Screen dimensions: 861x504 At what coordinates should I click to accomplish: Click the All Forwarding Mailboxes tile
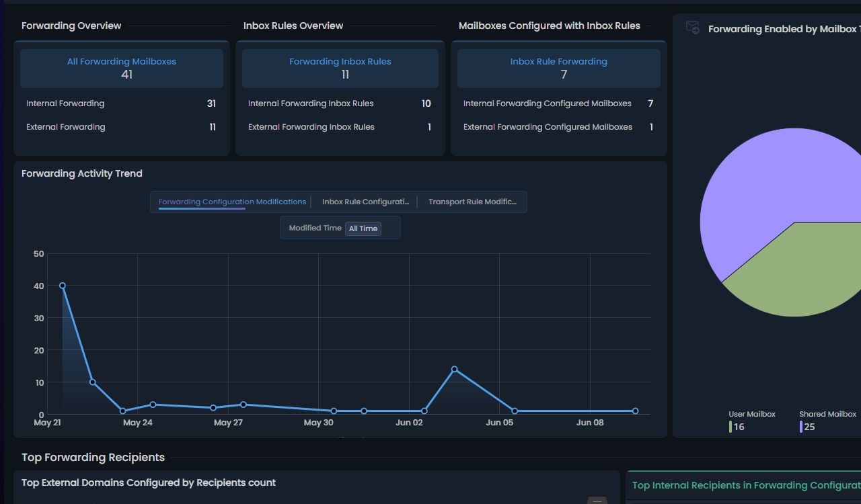pos(122,68)
